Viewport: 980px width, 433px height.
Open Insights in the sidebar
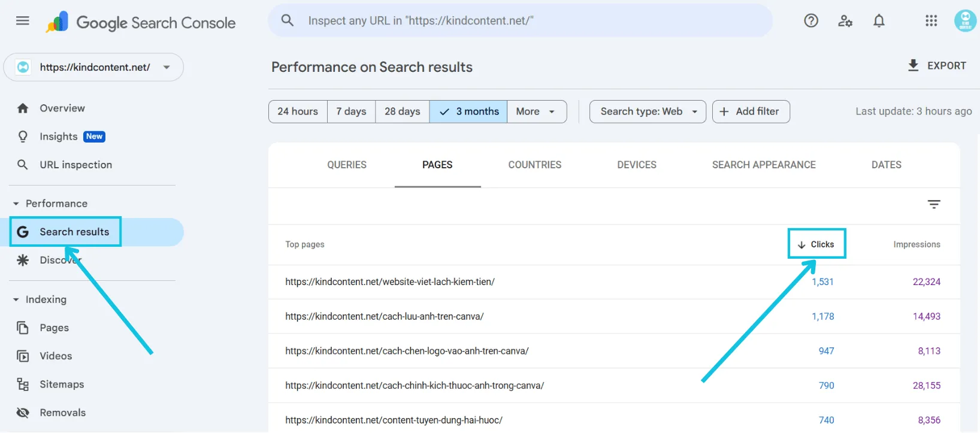(x=59, y=137)
